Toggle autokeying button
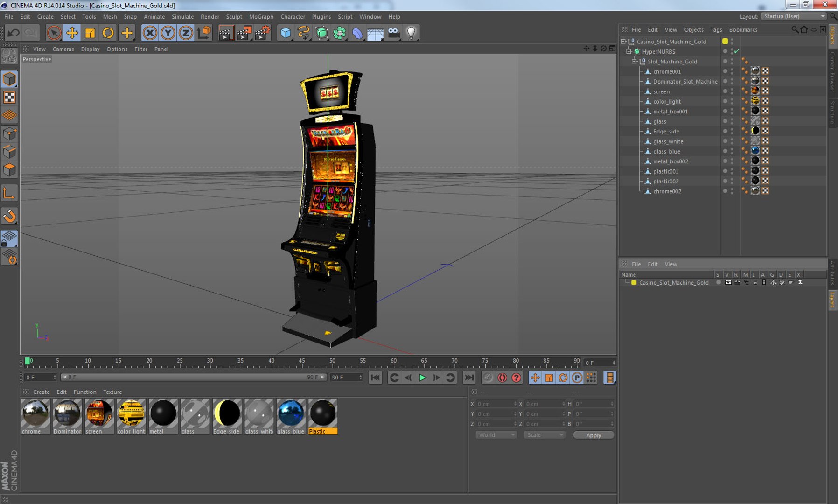 coord(502,378)
